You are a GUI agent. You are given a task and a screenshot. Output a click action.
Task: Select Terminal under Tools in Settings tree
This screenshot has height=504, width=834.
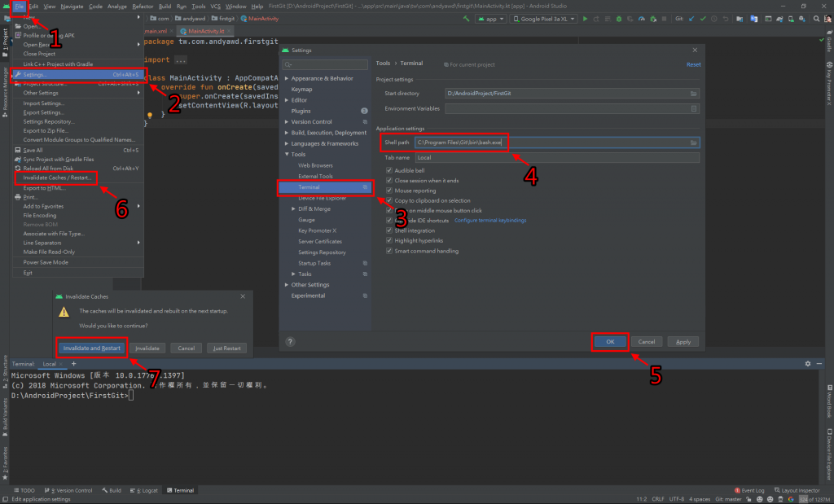[x=325, y=187]
